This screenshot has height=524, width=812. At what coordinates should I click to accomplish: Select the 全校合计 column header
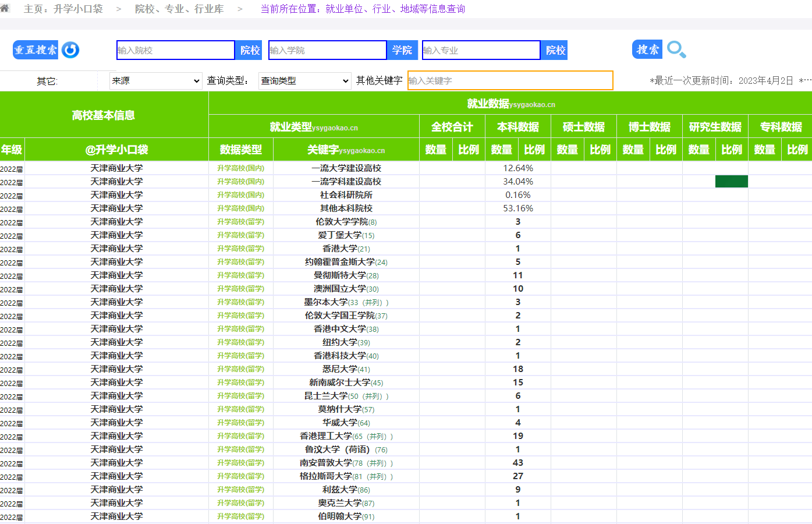pyautogui.click(x=452, y=127)
